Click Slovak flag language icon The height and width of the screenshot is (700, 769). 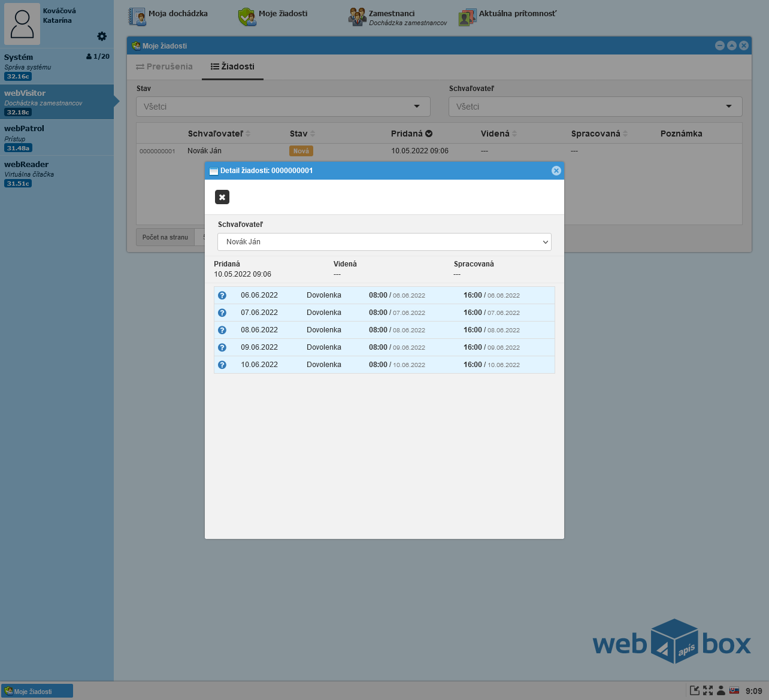[x=734, y=690]
